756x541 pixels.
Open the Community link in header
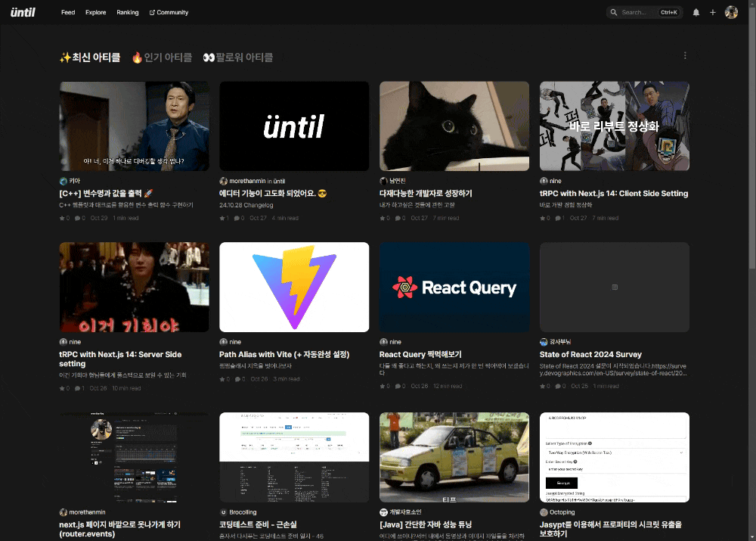pyautogui.click(x=169, y=13)
